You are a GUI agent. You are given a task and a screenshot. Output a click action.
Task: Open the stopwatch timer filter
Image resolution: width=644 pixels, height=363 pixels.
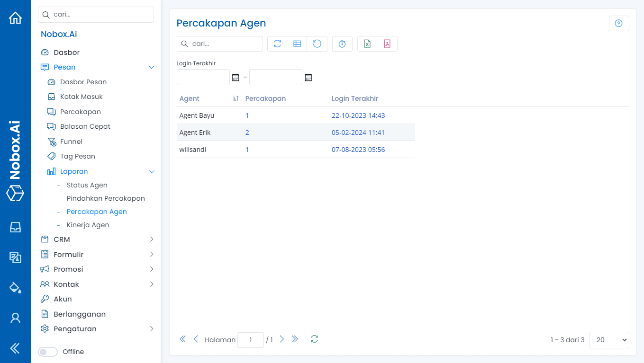pyautogui.click(x=342, y=44)
